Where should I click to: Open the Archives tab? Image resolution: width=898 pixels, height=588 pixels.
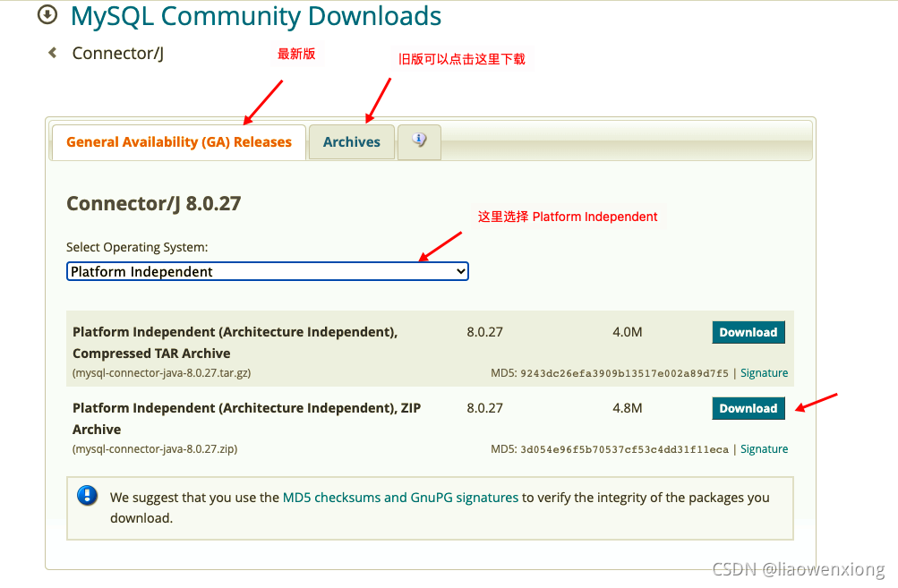351,142
